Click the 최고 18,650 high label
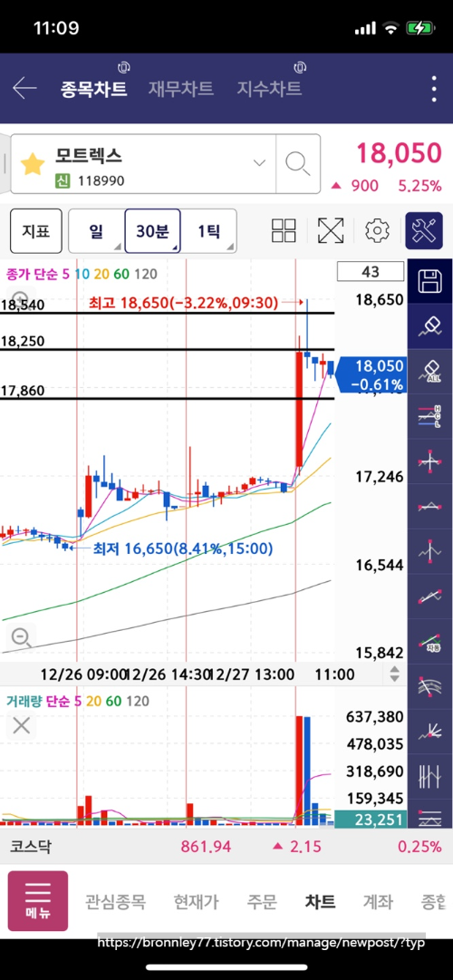Image resolution: width=453 pixels, height=980 pixels. pos(183,303)
